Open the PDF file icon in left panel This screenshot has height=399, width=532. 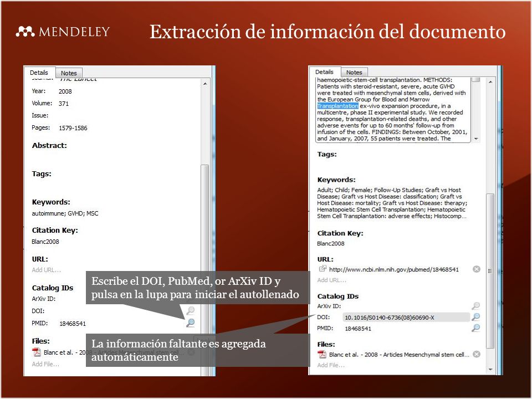37,352
